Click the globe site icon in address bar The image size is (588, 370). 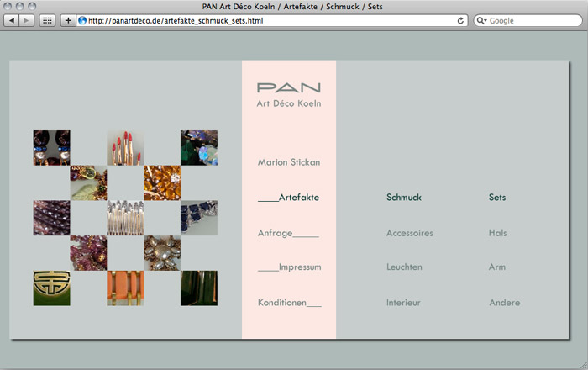click(x=82, y=21)
